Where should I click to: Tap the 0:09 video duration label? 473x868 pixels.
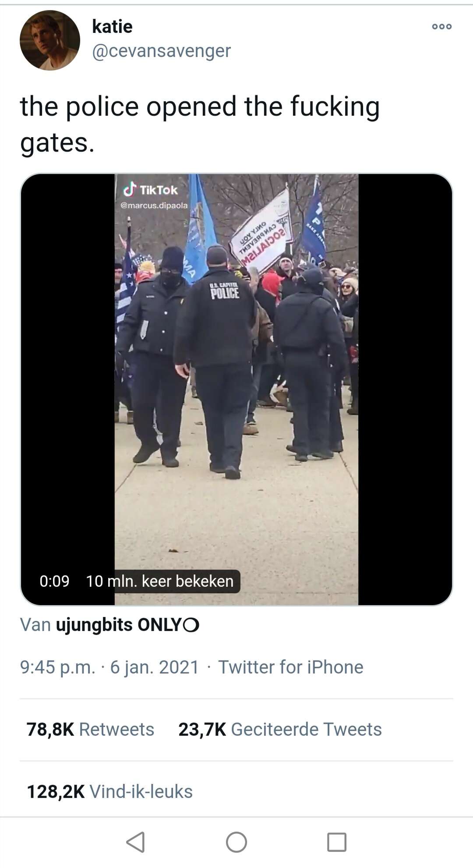54,581
